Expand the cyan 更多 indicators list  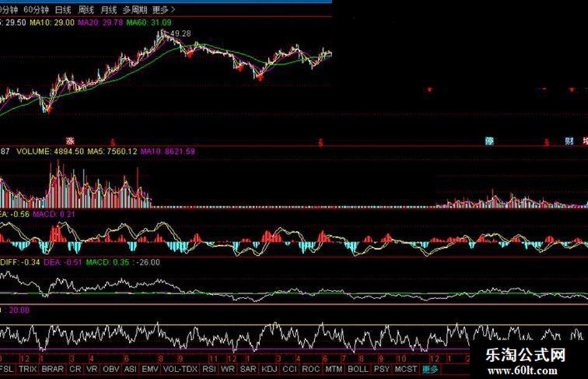(430, 369)
